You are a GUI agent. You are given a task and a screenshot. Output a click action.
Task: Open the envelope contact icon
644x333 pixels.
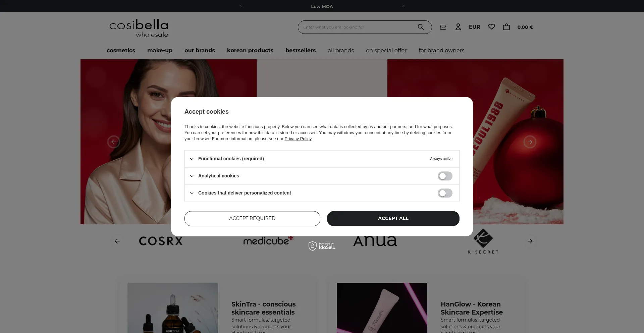click(443, 27)
